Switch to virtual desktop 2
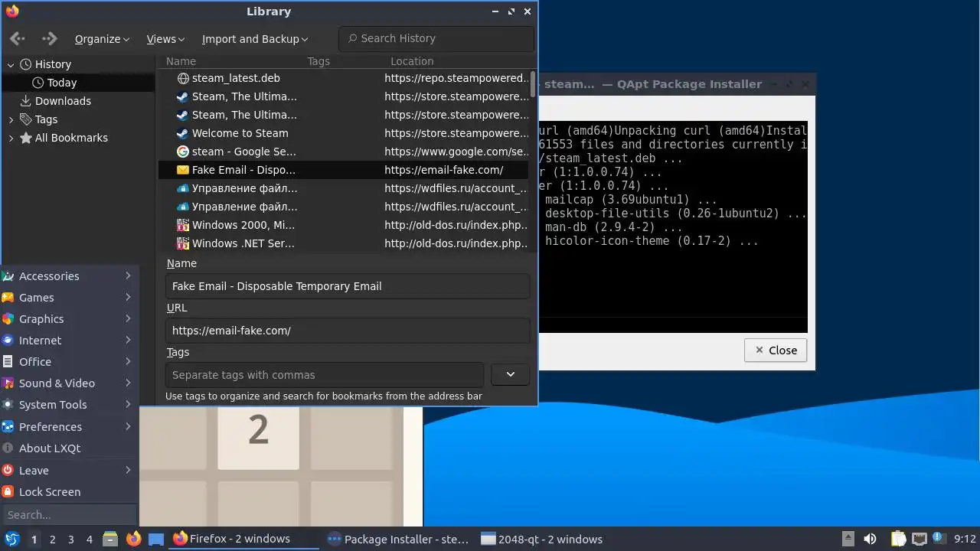 (x=52, y=539)
